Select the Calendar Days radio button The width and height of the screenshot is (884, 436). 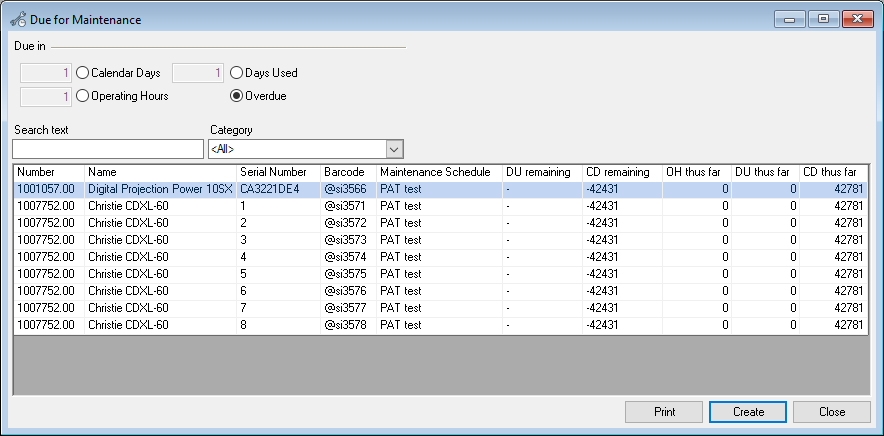pyautogui.click(x=82, y=73)
